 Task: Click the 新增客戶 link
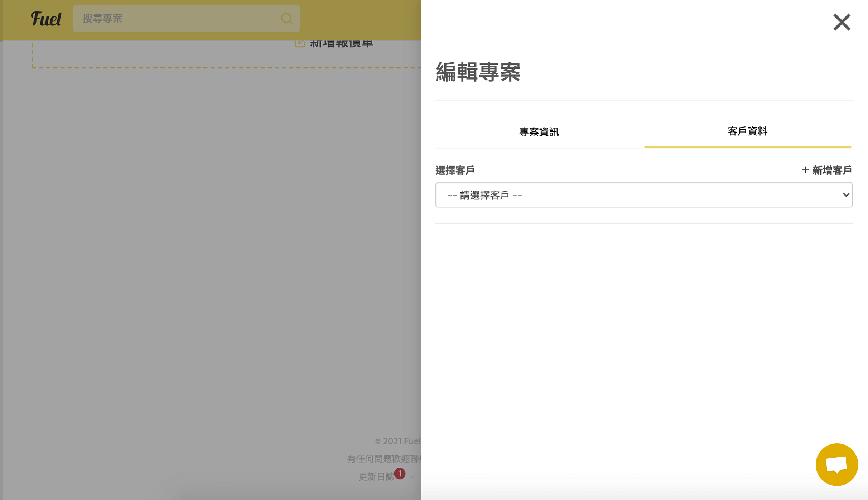tap(832, 170)
